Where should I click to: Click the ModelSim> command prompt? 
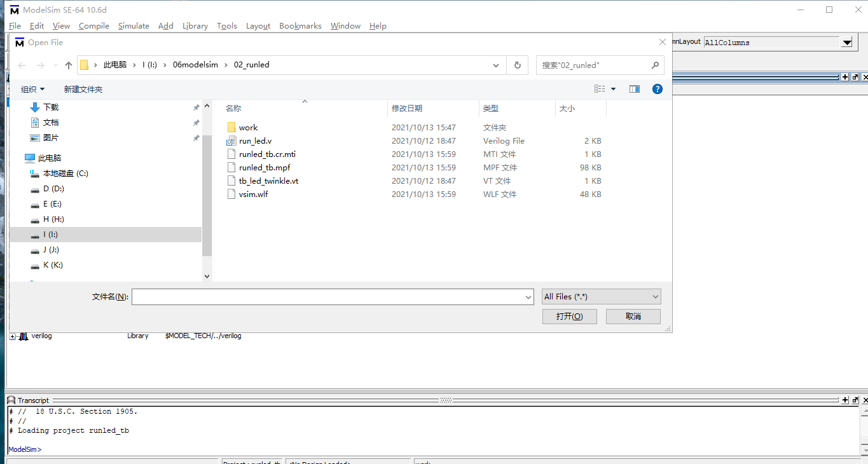tap(25, 449)
